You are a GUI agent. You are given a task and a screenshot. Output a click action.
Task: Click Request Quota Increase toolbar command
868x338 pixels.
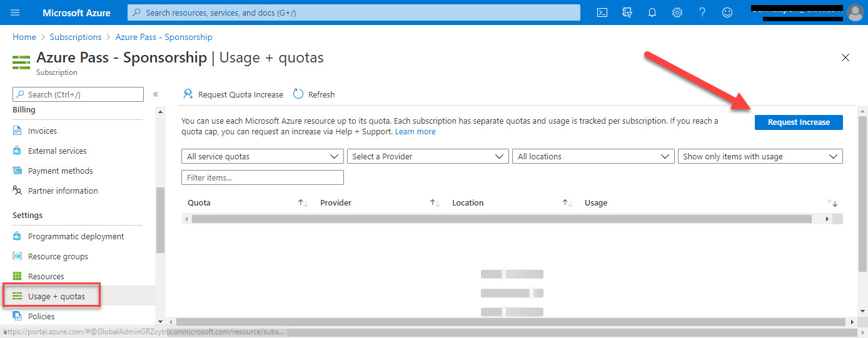coord(233,94)
